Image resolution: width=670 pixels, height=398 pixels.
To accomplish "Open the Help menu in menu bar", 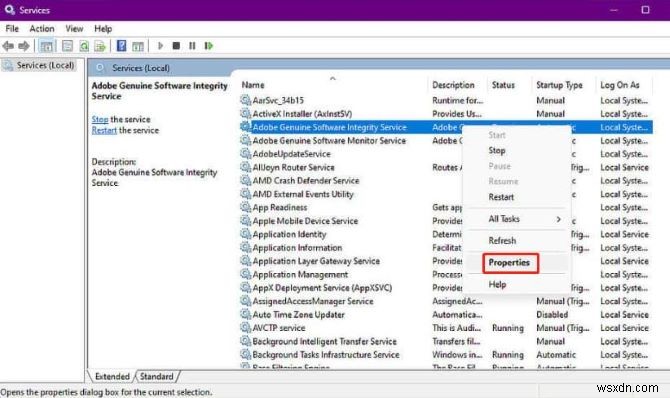I will pyautogui.click(x=103, y=29).
